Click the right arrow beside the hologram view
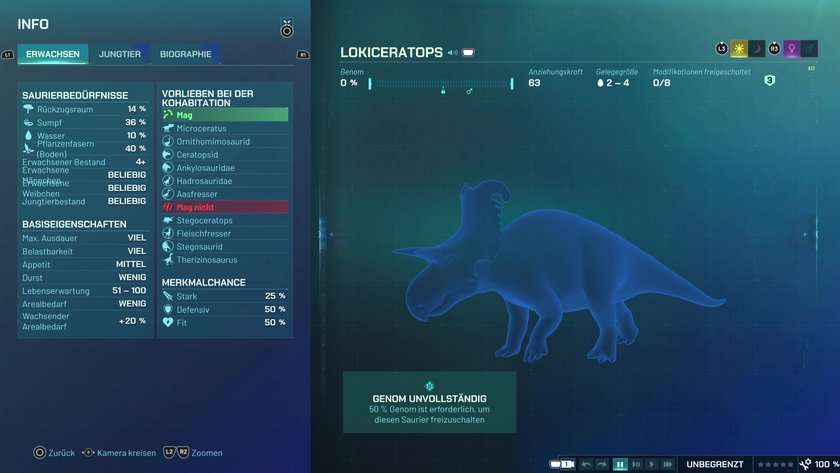 pos(805,234)
